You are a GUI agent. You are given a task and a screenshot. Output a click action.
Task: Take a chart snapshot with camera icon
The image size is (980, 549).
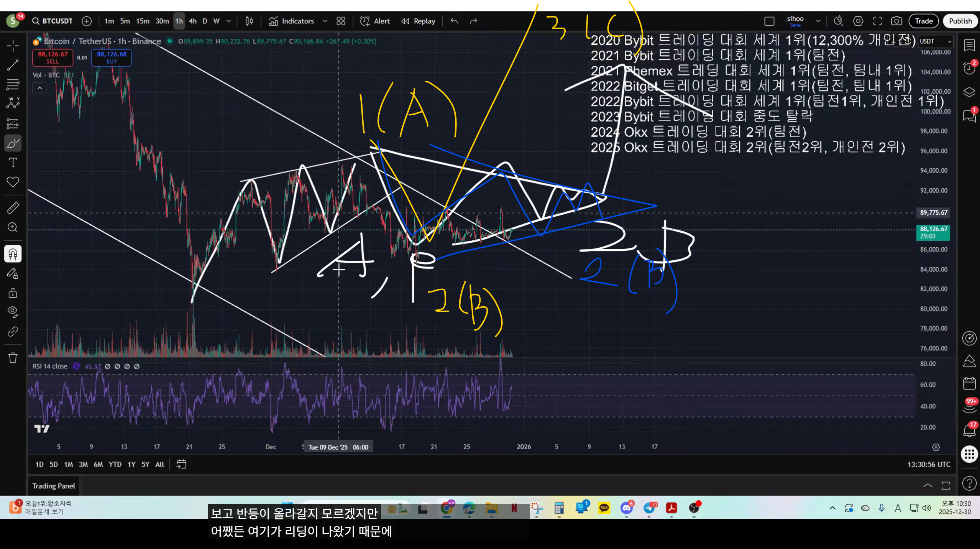point(896,21)
